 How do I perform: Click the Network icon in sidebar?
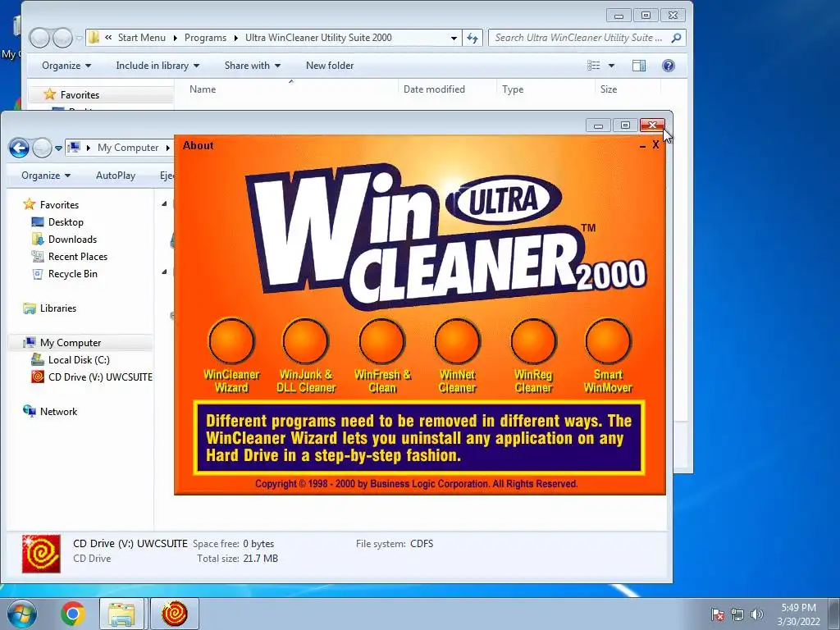click(x=29, y=411)
